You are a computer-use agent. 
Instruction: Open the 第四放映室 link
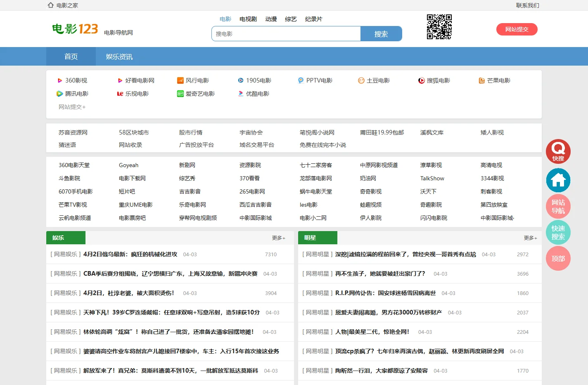pos(494,205)
